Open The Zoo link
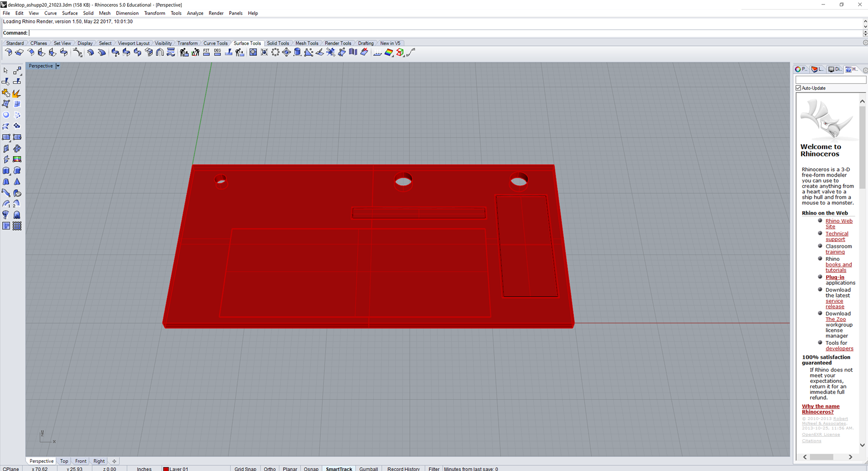 coord(835,319)
